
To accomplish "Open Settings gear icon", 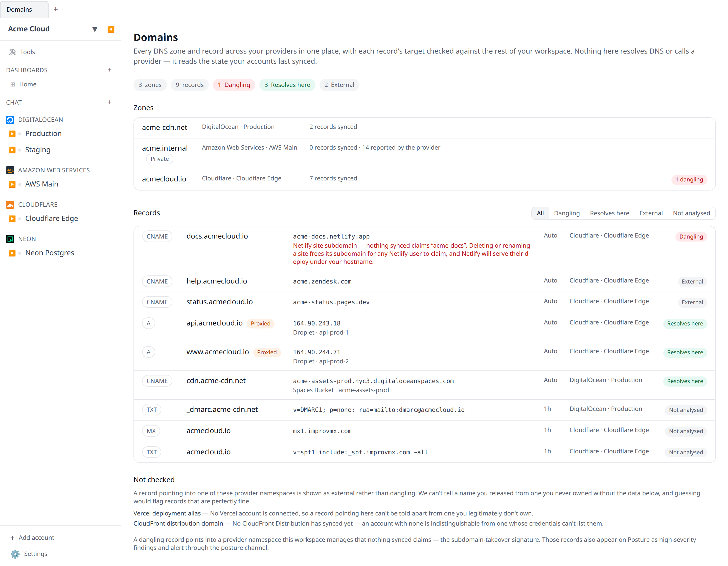I will click(15, 554).
